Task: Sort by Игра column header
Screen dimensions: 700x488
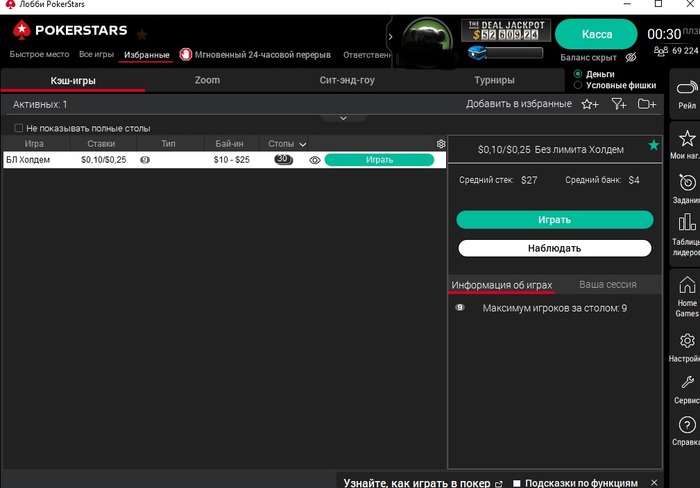Action: pos(36,144)
